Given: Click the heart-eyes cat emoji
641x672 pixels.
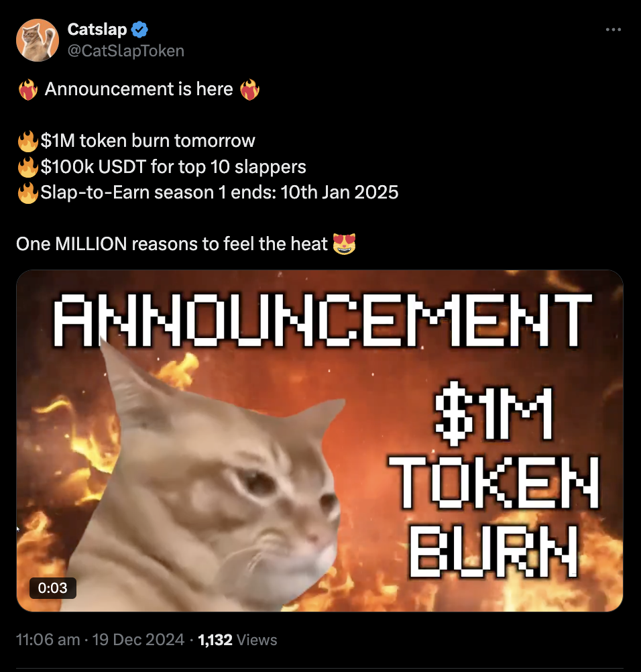Looking at the screenshot, I should 345,244.
